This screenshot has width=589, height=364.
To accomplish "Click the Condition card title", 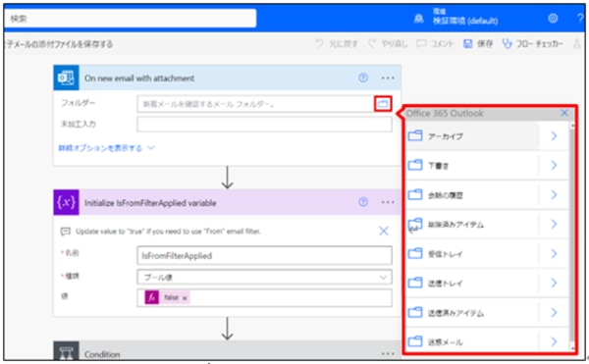I will point(102,354).
